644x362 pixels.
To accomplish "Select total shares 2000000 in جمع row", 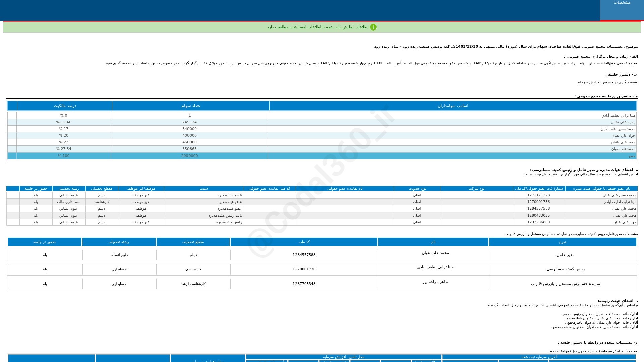I will tap(190, 156).
